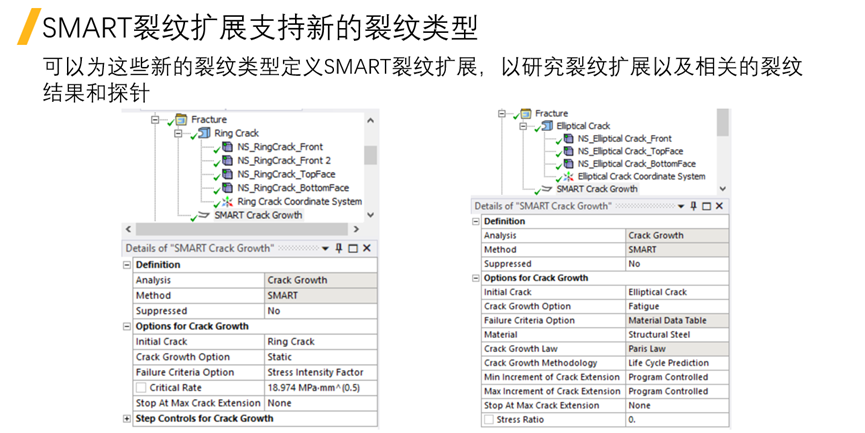
Task: Click the NS_RingCrack_Front named selection icon
Action: pos(227,147)
